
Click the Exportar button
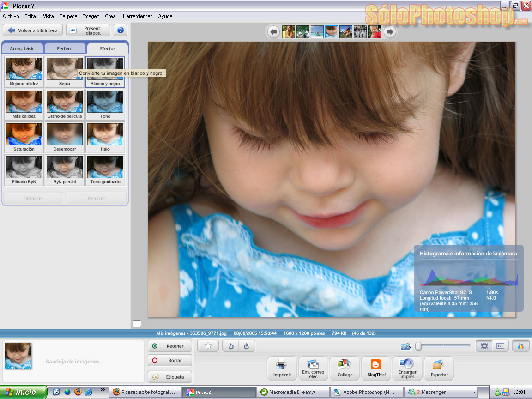click(439, 369)
